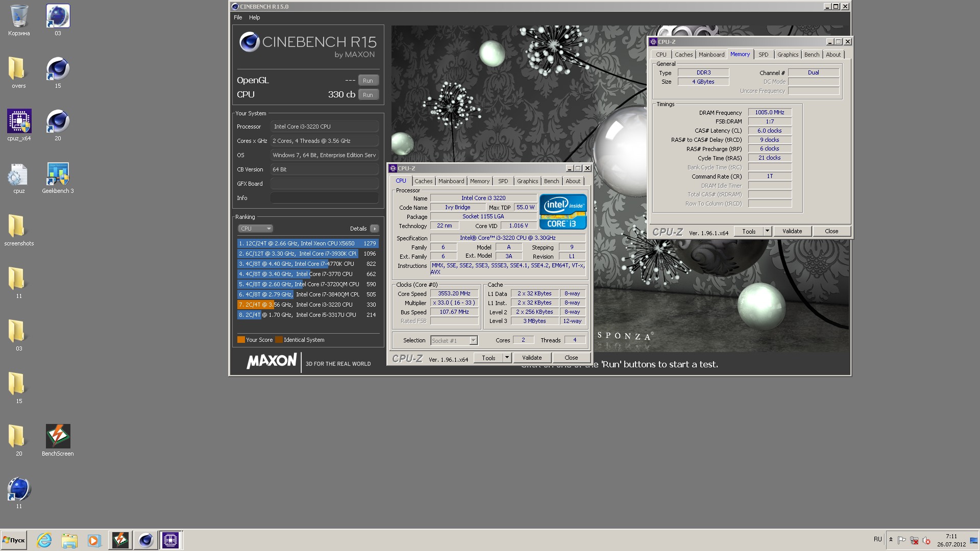980x551 pixels.
Task: Open Windows Explorer from the taskbar
Action: click(x=69, y=540)
